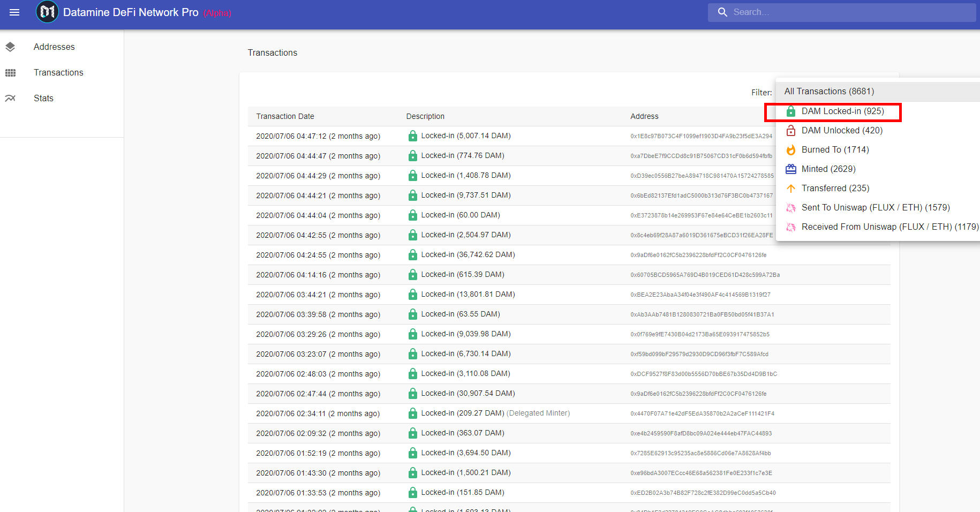
Task: Click Locked-in (3,110.08 DAM) description
Action: [x=465, y=374]
